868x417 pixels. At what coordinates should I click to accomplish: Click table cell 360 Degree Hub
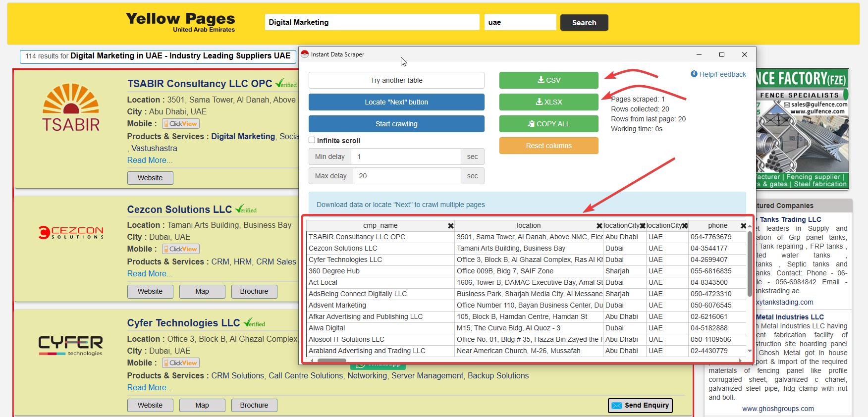coord(380,271)
